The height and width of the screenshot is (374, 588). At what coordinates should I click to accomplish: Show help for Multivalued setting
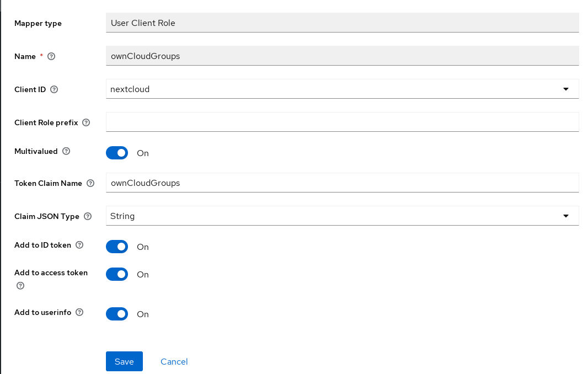[66, 151]
